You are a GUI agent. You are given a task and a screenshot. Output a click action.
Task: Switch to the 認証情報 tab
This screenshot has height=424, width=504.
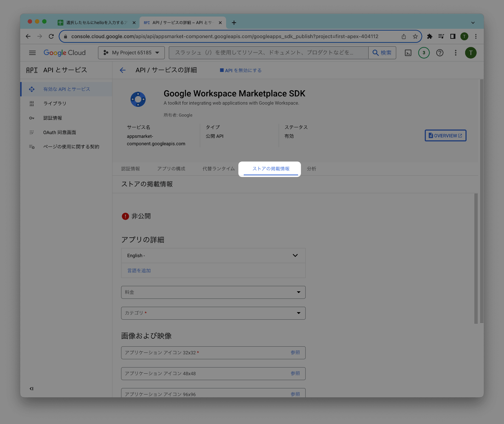pyautogui.click(x=131, y=169)
